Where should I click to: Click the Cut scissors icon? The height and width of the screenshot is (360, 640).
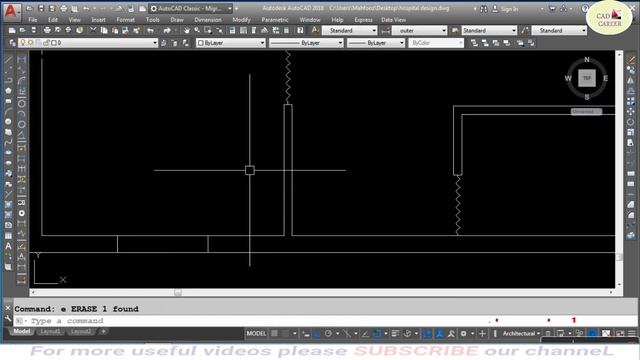93,31
